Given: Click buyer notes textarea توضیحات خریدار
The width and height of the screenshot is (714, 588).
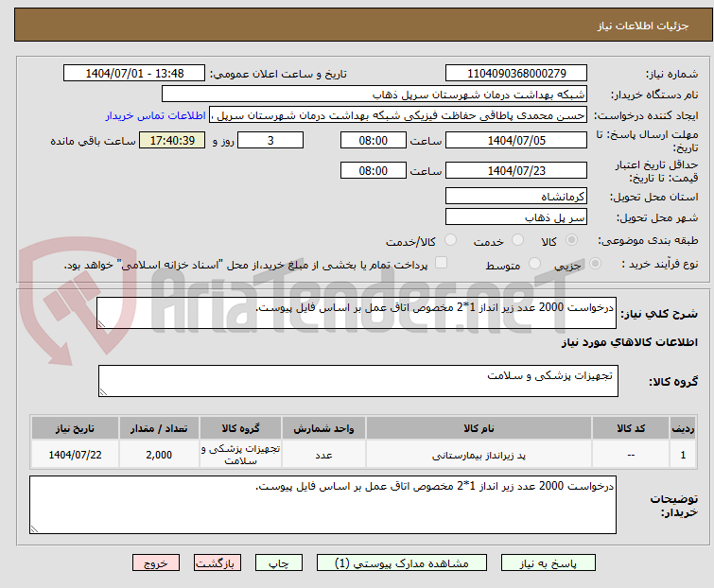Looking at the screenshot, I should click(x=322, y=505).
